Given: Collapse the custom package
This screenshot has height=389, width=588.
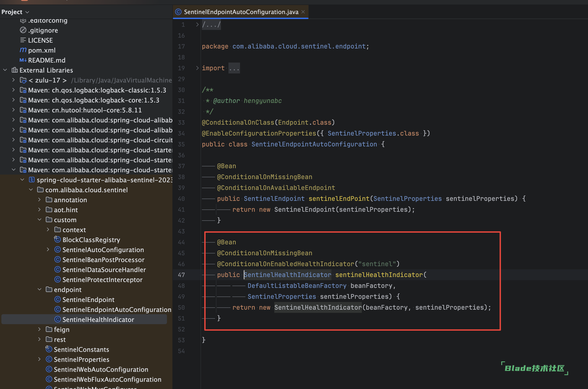Looking at the screenshot, I should click(39, 220).
